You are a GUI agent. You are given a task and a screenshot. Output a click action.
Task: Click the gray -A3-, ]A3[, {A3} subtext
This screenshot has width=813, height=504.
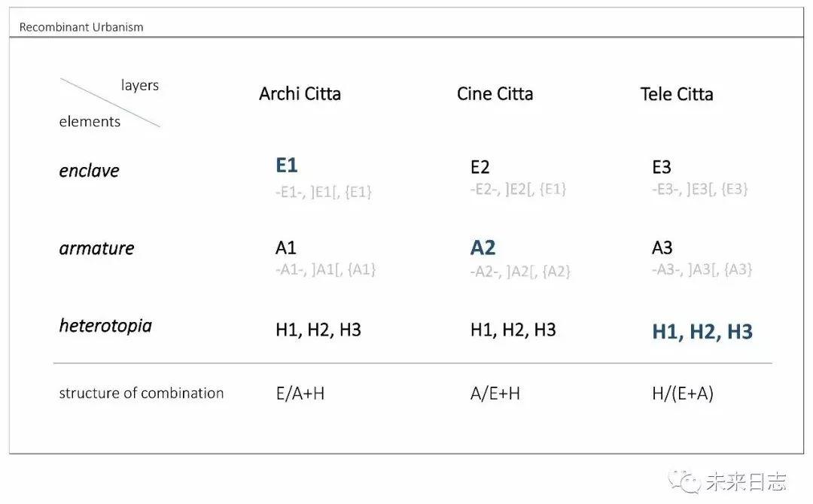[702, 269]
